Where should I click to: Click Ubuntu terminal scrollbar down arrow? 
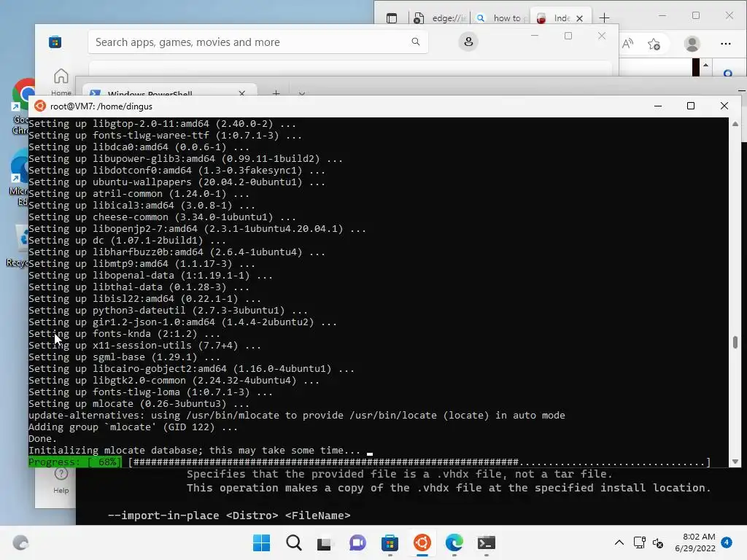(735, 462)
